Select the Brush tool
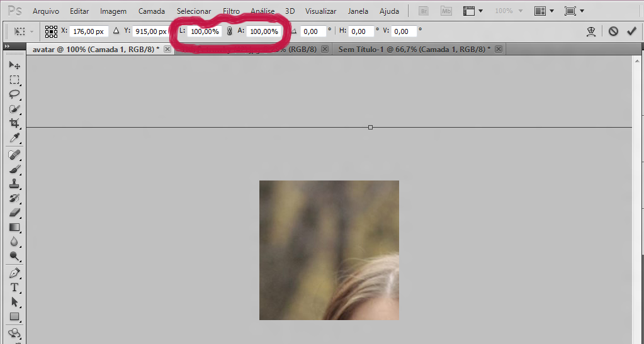The height and width of the screenshot is (344, 644). (14, 169)
